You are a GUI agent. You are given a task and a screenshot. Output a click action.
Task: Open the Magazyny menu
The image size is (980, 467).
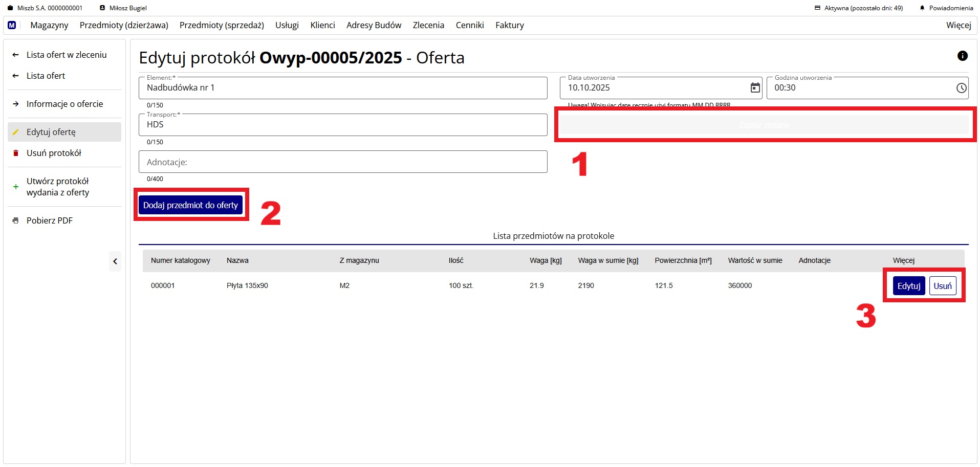(x=49, y=25)
